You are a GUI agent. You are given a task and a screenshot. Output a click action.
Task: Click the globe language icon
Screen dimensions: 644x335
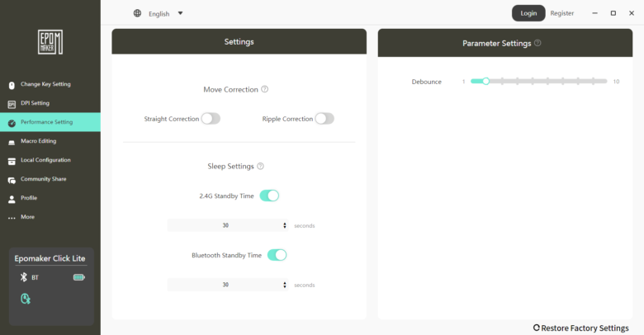[137, 13]
